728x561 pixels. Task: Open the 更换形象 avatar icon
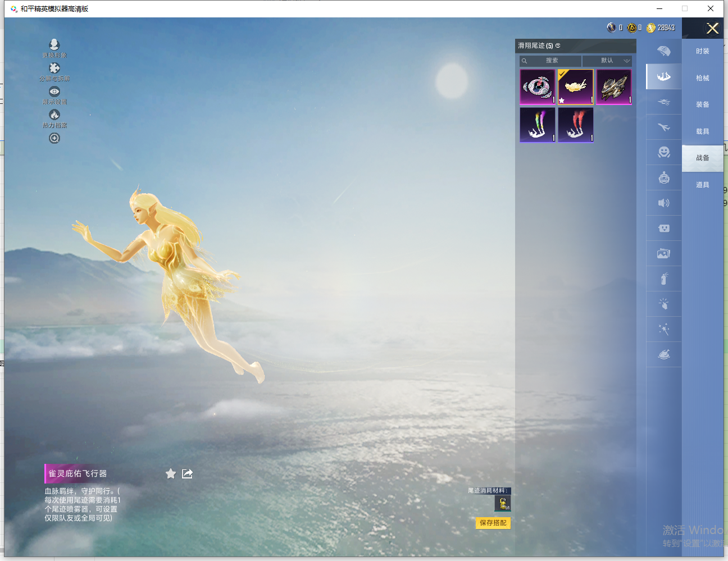pyautogui.click(x=54, y=44)
